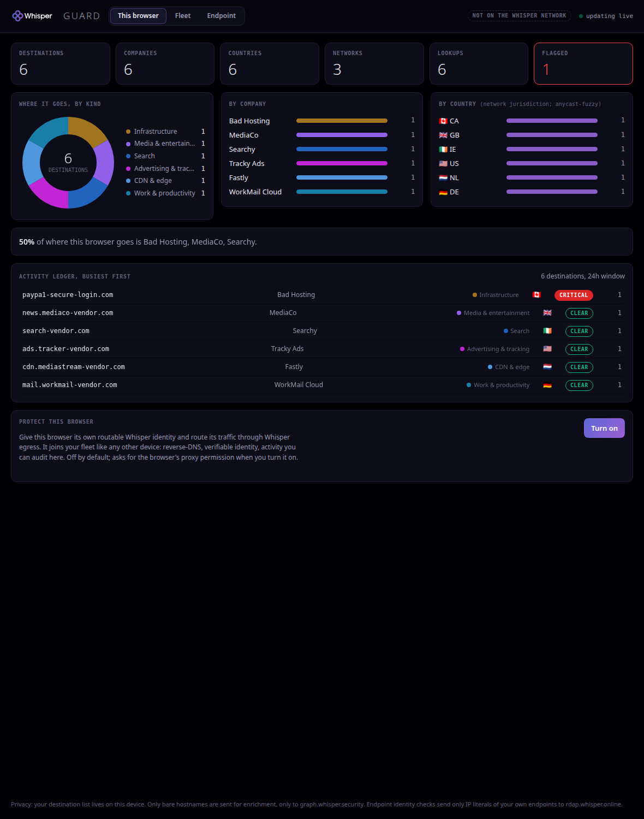Click Bad Hosting company in the ledger
Image resolution: width=644 pixels, height=819 pixels.
pos(296,295)
